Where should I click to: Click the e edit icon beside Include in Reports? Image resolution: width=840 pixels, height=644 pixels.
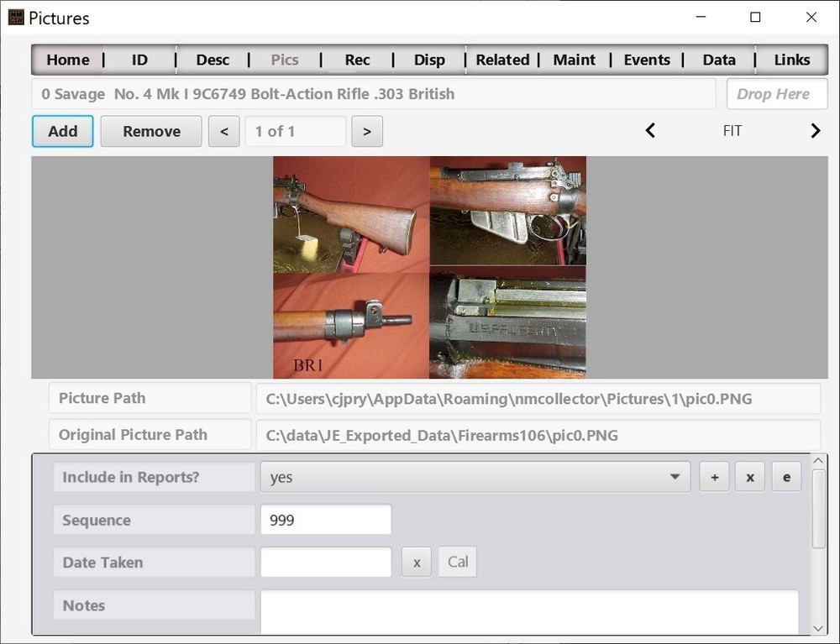point(786,476)
